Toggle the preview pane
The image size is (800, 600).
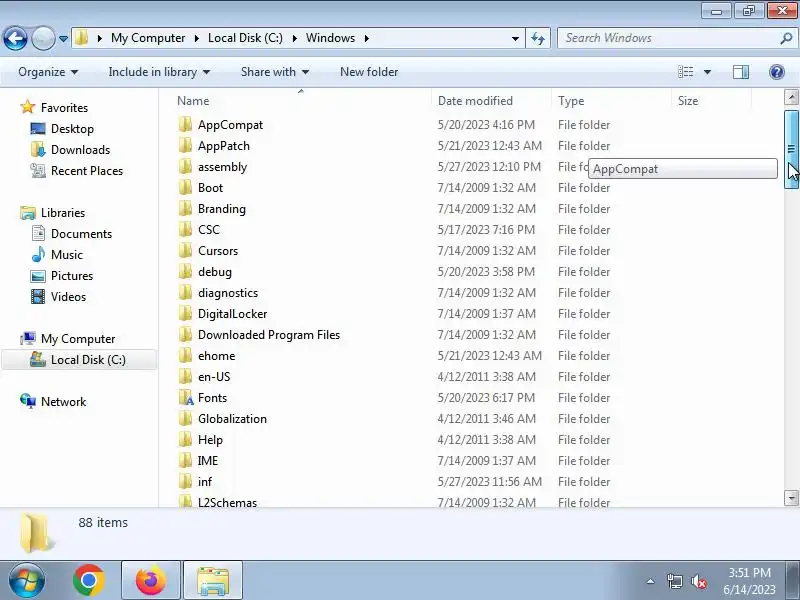[x=741, y=72]
